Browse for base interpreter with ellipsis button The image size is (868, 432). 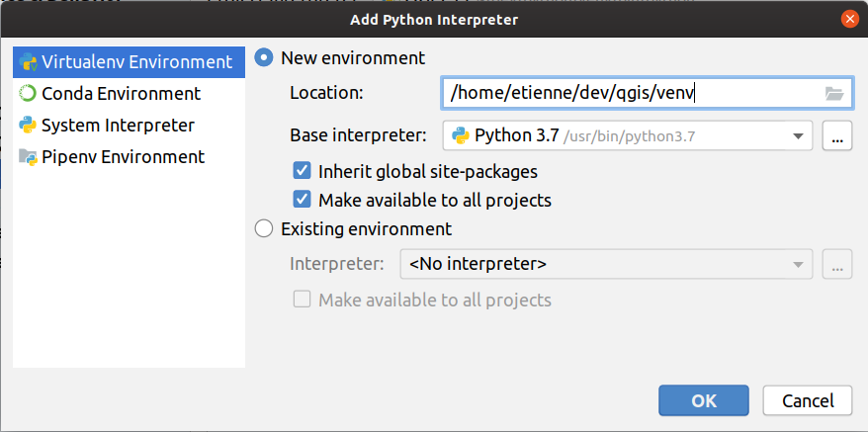[x=836, y=135]
